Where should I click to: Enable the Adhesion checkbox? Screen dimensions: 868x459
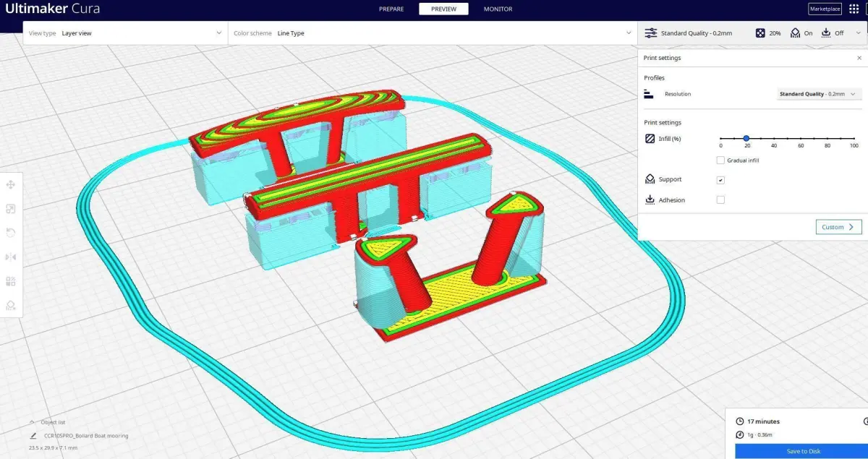[x=720, y=200]
